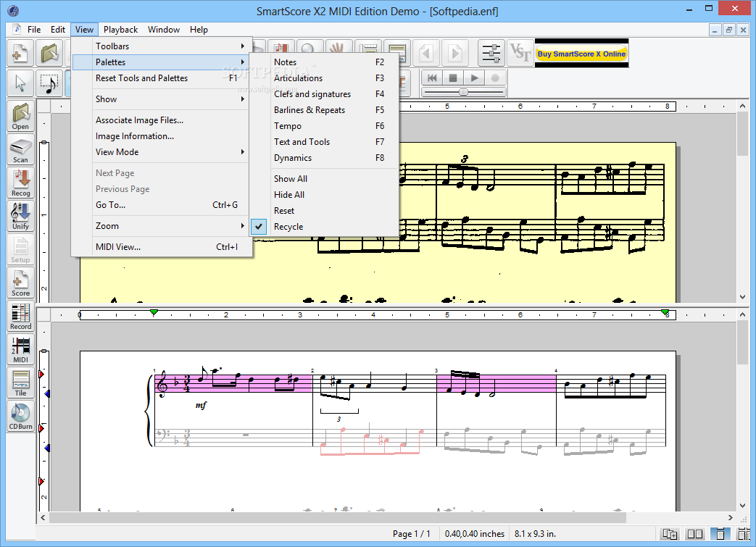Close the open View menu
Viewport: 756px width, 547px height.
pyautogui.click(x=84, y=30)
